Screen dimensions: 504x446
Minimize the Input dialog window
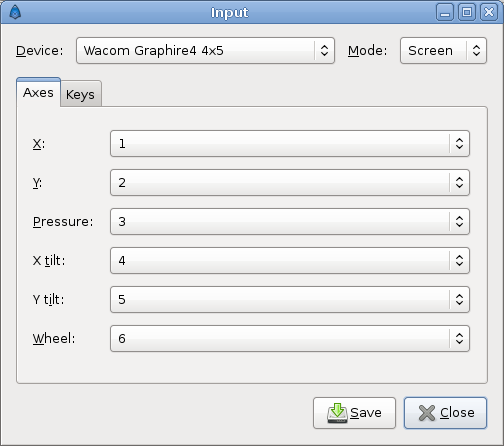tap(445, 12)
